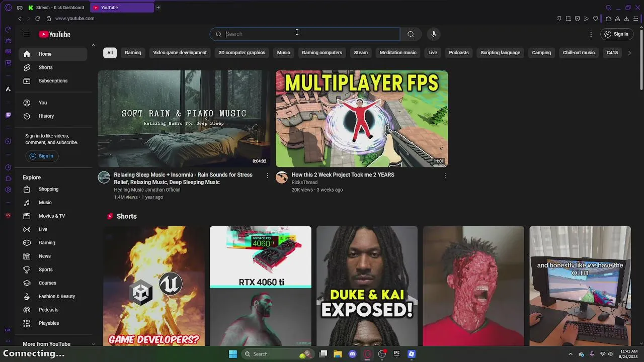Open Opera GX settings gear in sidebar
Image resolution: width=644 pixels, height=362 pixels.
8,190
